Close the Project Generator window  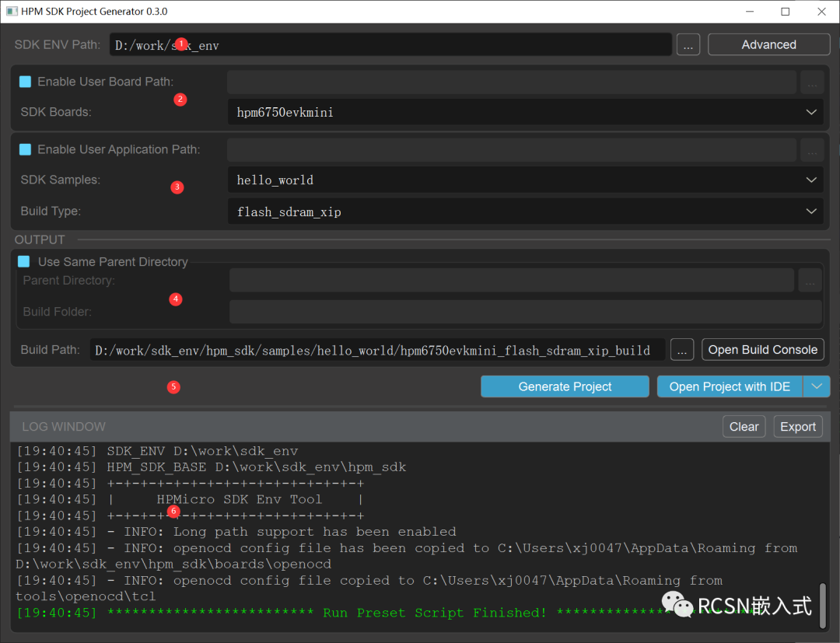(x=821, y=12)
